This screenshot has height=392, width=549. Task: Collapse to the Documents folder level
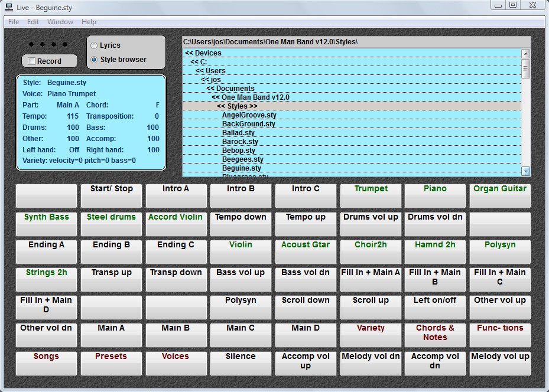(x=230, y=89)
